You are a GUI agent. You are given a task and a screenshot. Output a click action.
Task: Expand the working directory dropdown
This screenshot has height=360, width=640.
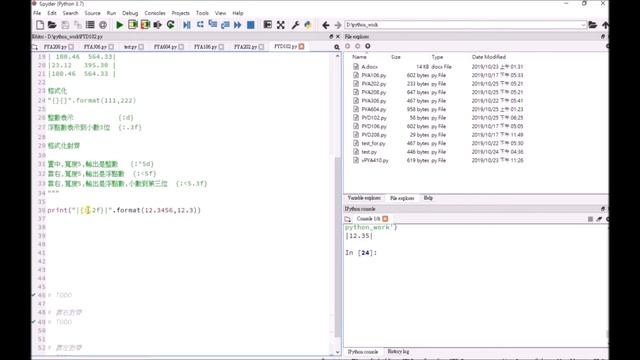tap(583, 25)
